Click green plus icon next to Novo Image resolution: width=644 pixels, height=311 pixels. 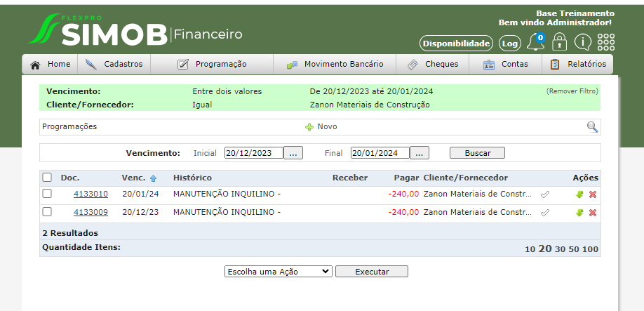(x=309, y=127)
